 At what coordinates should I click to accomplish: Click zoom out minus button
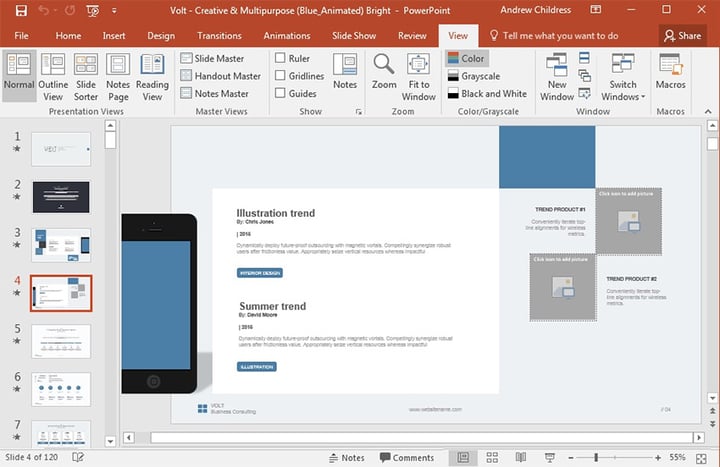coord(571,458)
